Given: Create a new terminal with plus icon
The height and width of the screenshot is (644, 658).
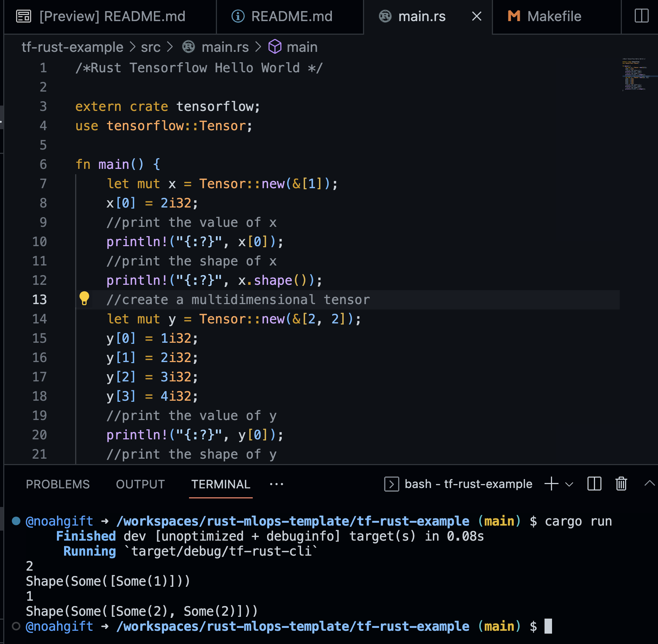Looking at the screenshot, I should [x=552, y=484].
